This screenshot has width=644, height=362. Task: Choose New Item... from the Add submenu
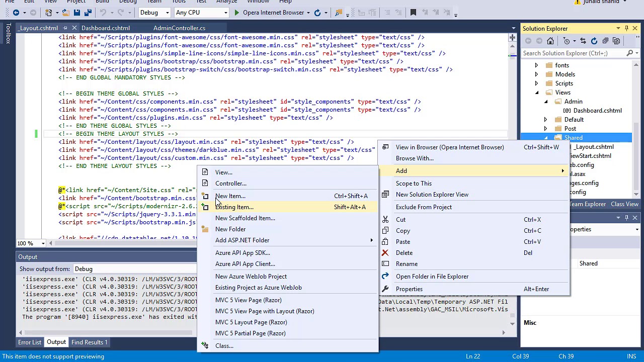click(287, 196)
